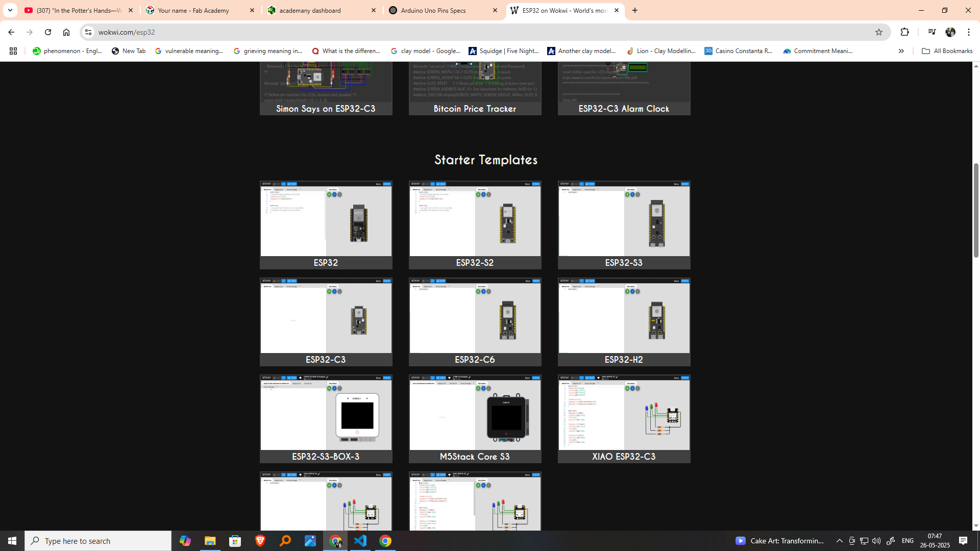Open the browser home page
Viewport: 980px width, 551px height.
[x=66, y=32]
